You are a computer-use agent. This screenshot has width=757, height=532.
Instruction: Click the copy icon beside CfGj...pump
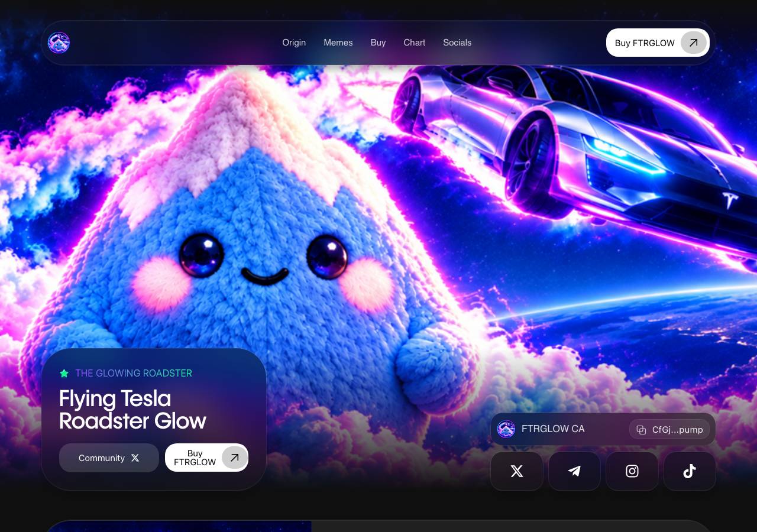(x=641, y=430)
